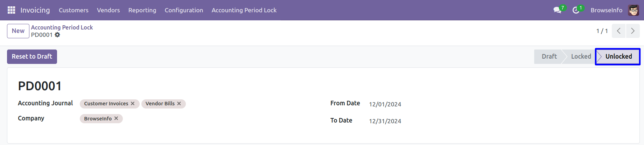
Task: Click the user avatar picture
Action: click(x=633, y=10)
